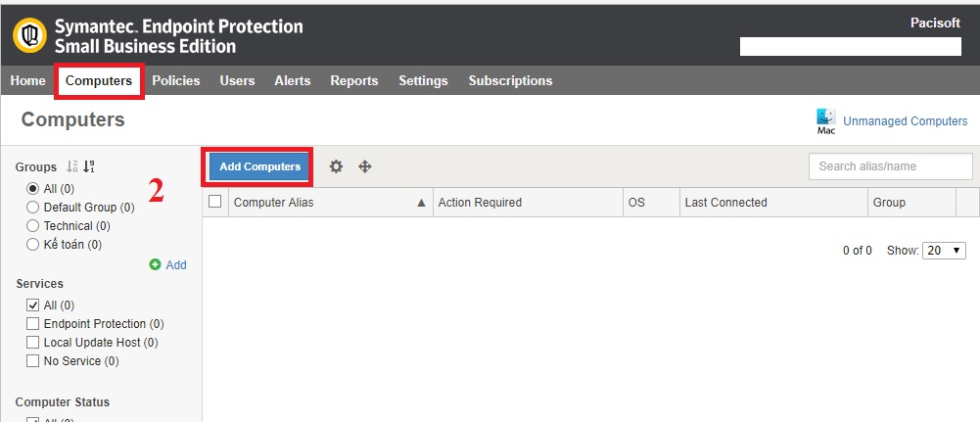Image resolution: width=980 pixels, height=422 pixels.
Task: Go to the Alerts tab
Action: click(x=293, y=80)
